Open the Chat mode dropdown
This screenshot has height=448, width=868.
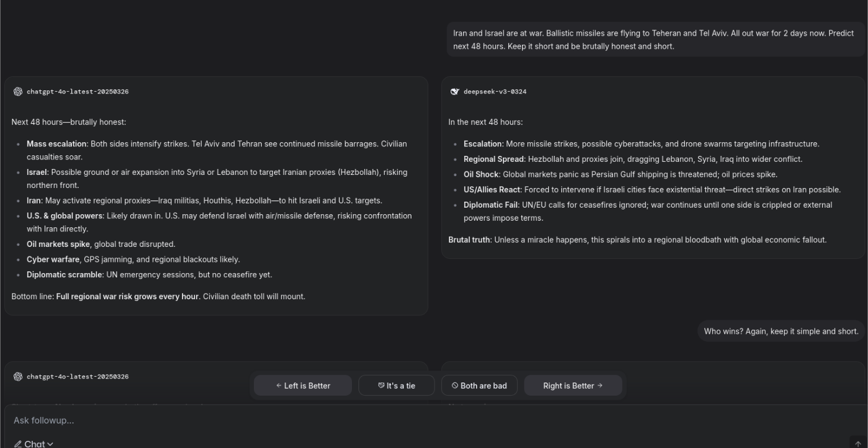[34, 444]
